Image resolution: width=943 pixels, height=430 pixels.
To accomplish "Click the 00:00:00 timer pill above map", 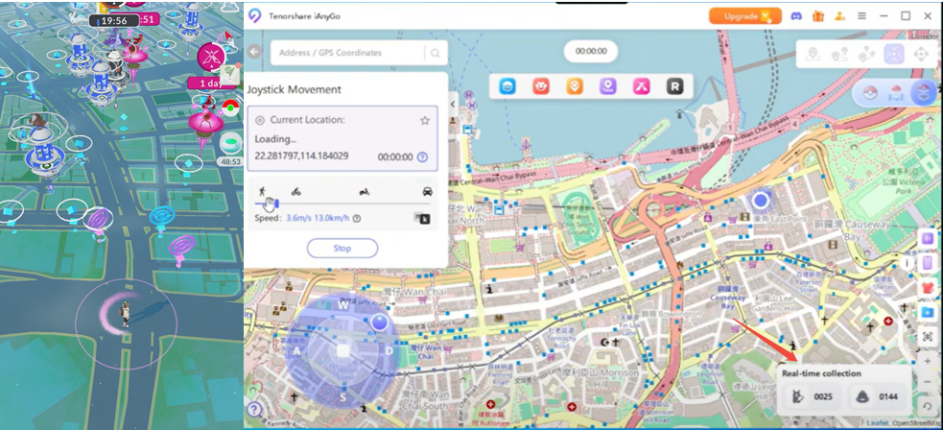I will click(x=591, y=52).
